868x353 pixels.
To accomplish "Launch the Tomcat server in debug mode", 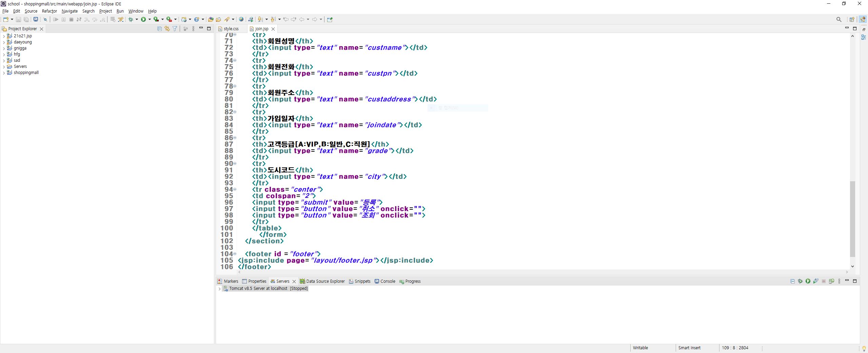I will pos(800,281).
